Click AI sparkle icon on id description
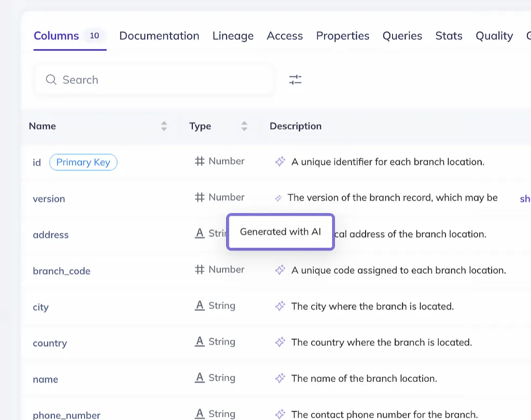This screenshot has height=420, width=531. pos(280,162)
